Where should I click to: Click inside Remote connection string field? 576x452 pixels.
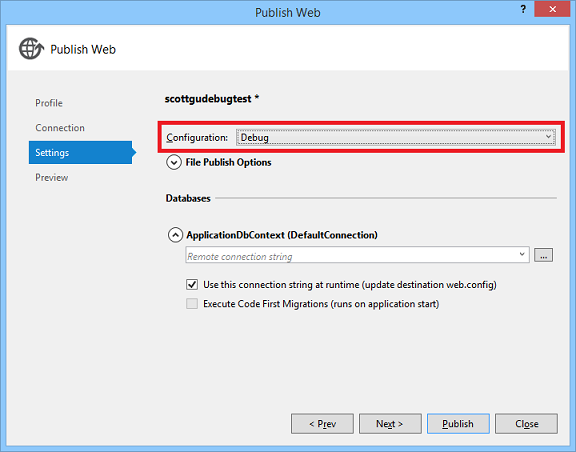point(351,255)
